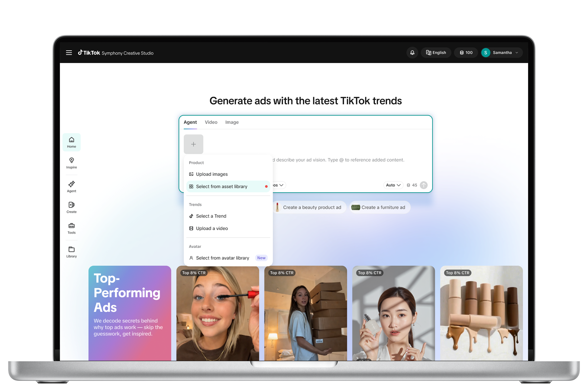
Task: Click the send arrow button
Action: click(424, 185)
